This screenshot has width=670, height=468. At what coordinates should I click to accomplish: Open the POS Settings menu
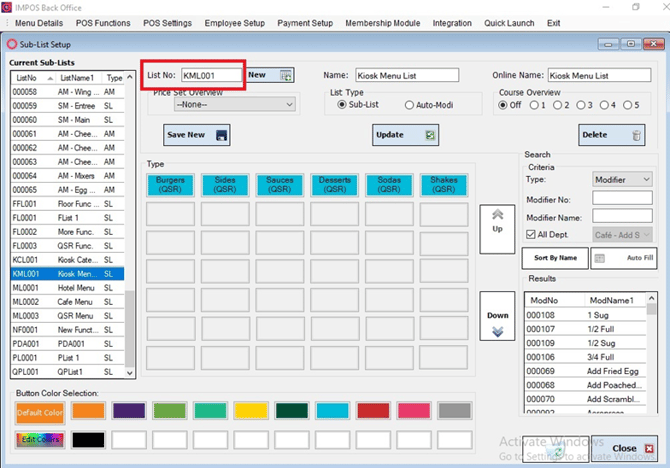click(x=168, y=23)
